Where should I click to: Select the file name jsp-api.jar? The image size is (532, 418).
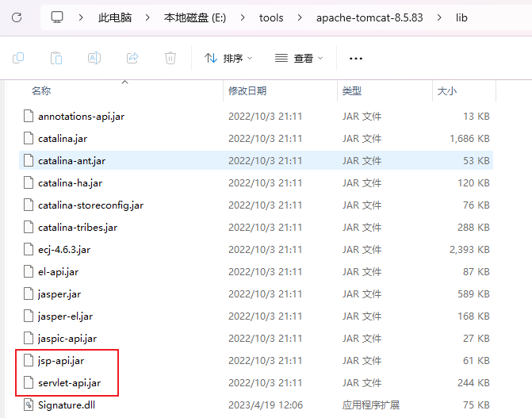[61, 361]
